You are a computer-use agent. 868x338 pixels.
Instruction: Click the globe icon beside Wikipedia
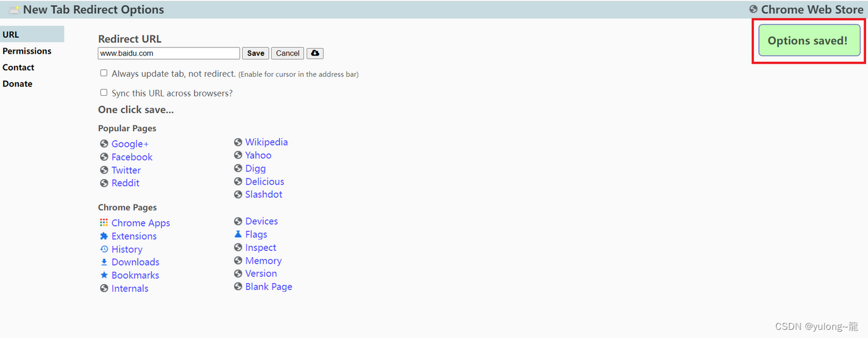click(x=238, y=142)
